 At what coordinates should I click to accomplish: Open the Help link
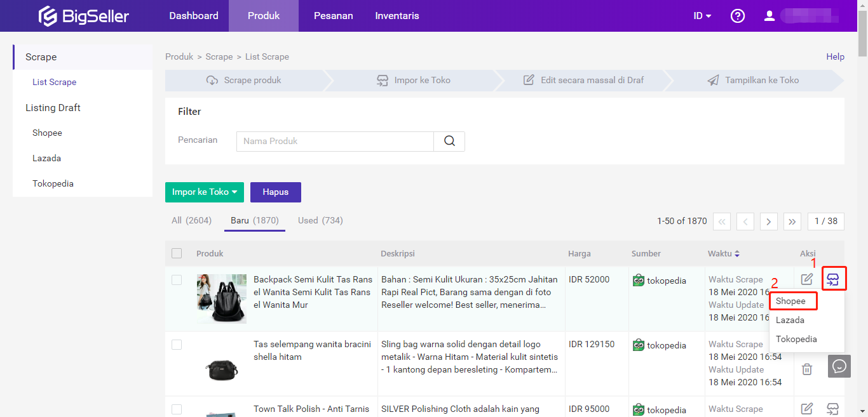tap(835, 56)
